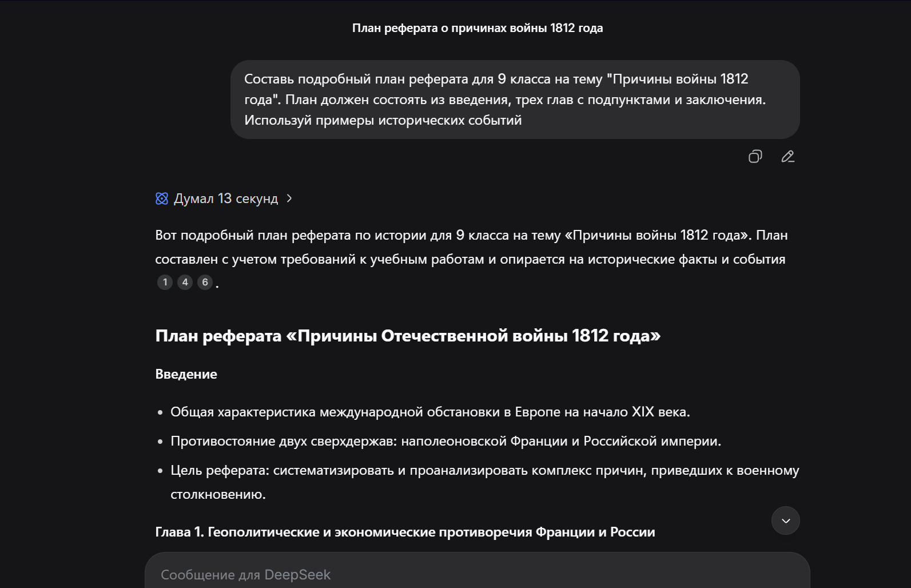Focus the "Сообщение для DeepSeek" input field
Viewport: 911px width, 588px height.
pos(400,574)
